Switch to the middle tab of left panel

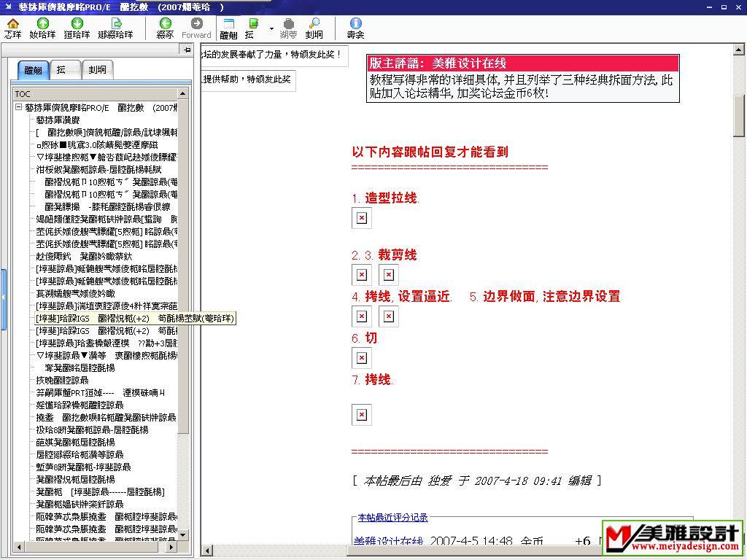point(65,69)
